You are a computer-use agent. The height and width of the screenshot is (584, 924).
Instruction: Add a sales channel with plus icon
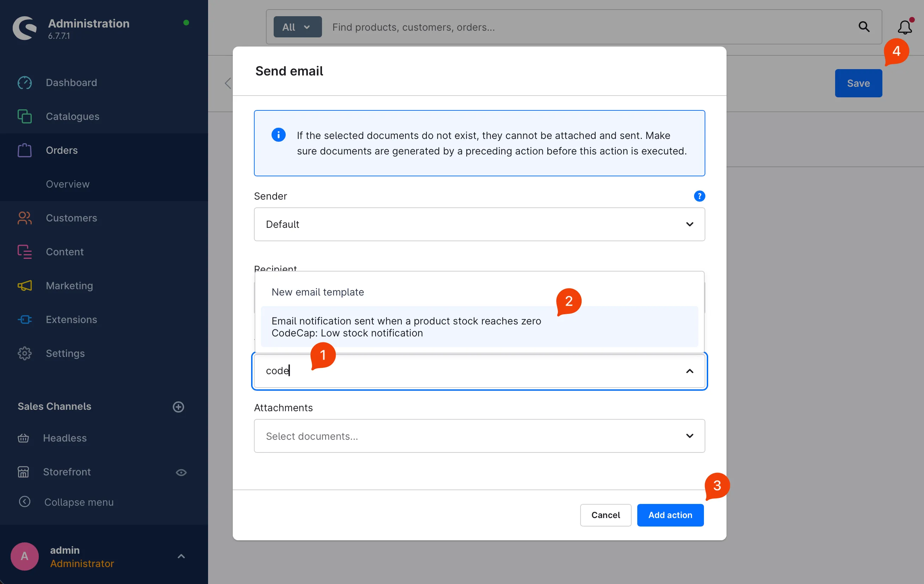click(x=178, y=407)
